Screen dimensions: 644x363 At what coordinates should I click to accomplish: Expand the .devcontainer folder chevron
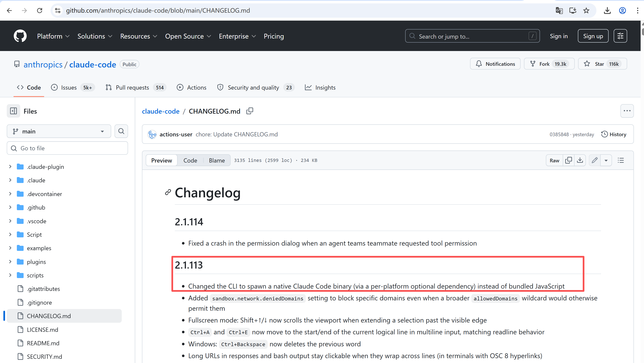pos(10,194)
